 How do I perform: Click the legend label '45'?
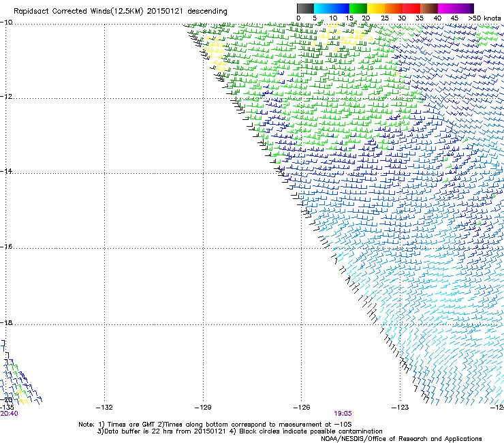[x=454, y=18]
